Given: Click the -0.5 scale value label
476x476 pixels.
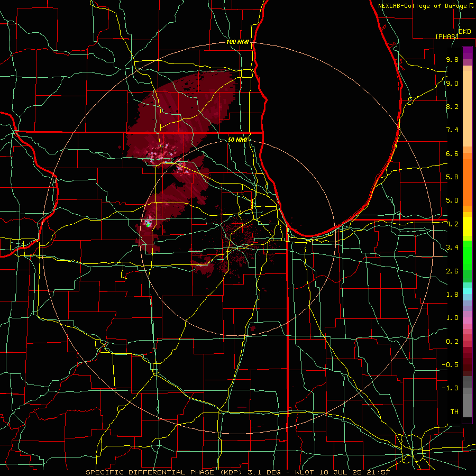Looking at the screenshot, I should (x=450, y=365).
